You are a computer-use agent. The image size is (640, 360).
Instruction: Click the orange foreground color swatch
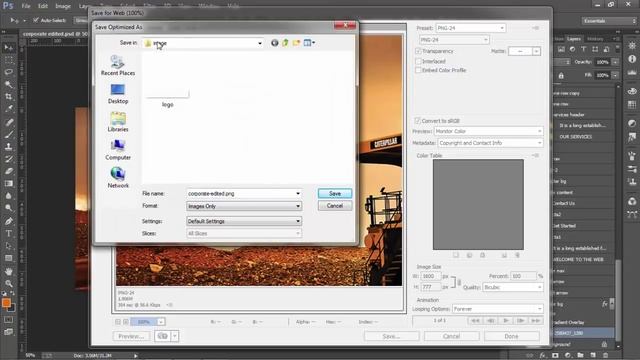click(x=6, y=302)
